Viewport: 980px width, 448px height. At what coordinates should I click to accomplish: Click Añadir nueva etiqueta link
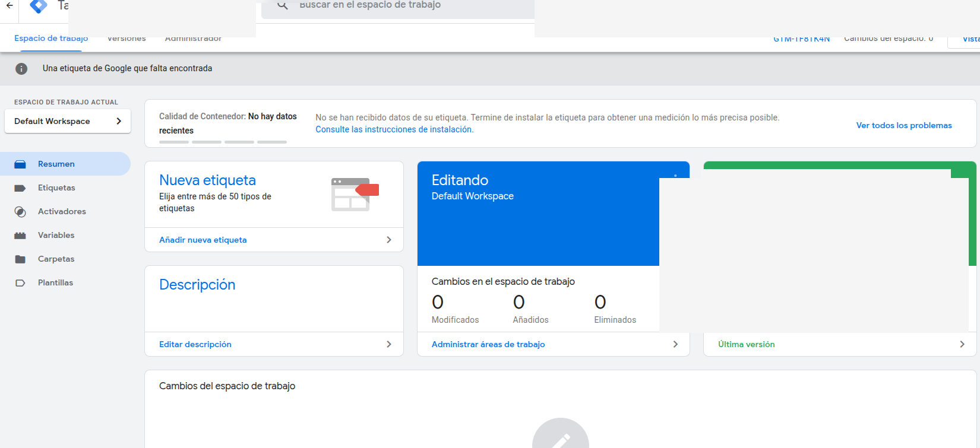(x=203, y=240)
